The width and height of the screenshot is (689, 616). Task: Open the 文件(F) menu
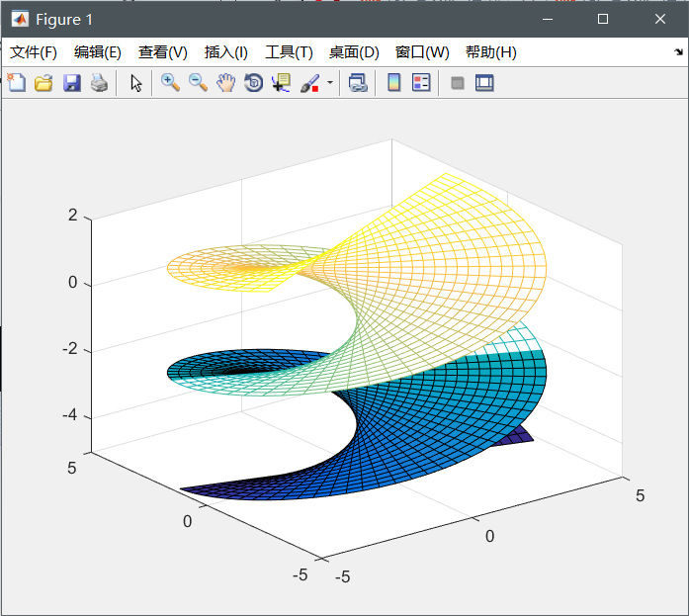coord(34,52)
